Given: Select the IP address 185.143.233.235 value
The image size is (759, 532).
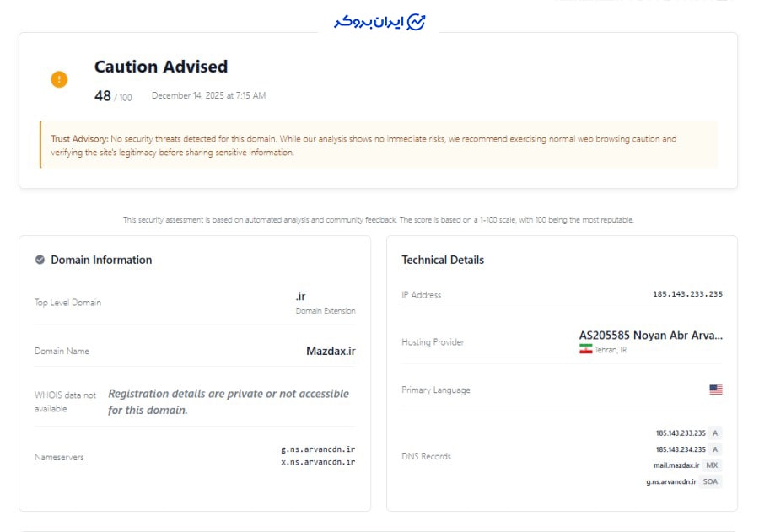Looking at the screenshot, I should click(687, 294).
